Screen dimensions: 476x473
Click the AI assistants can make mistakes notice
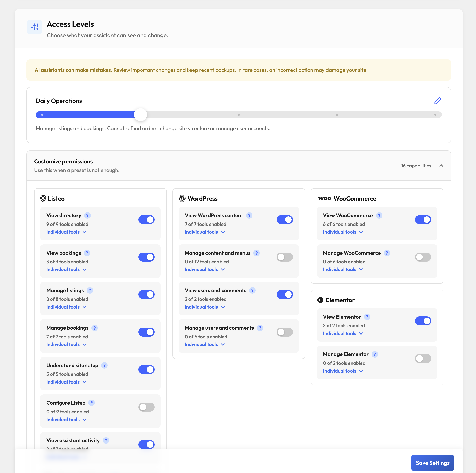(x=239, y=70)
